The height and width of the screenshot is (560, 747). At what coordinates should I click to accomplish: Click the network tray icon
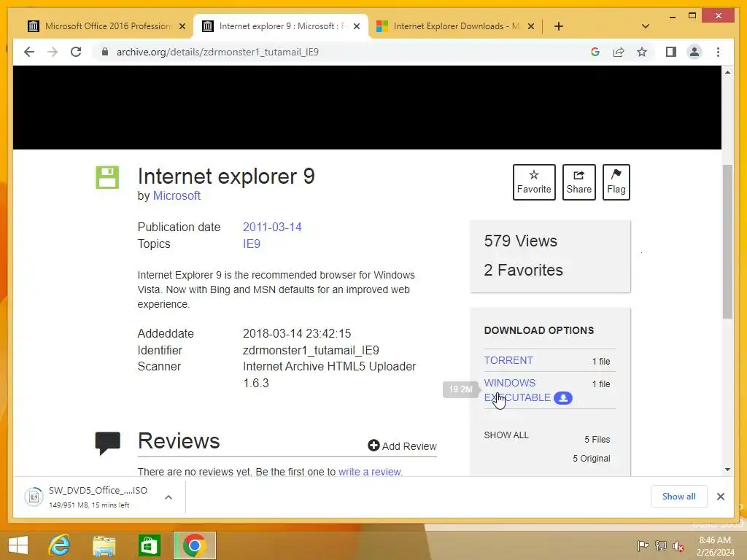pos(661,545)
